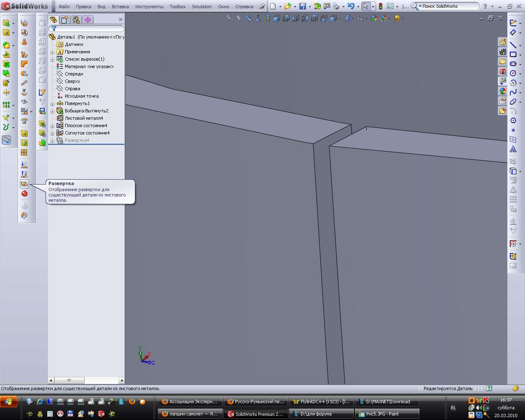Select the Miter Flange tool
This screenshot has height=420, width=525.
point(24,64)
